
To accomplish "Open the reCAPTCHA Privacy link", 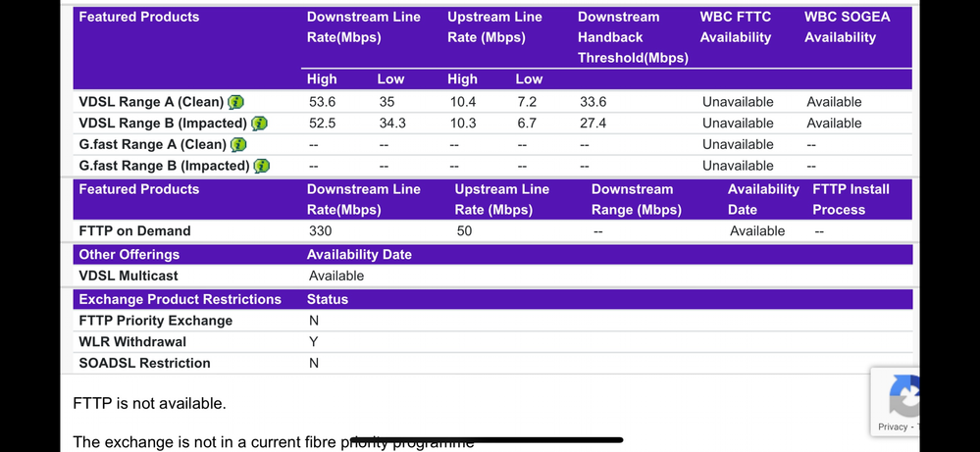I will tap(893, 427).
